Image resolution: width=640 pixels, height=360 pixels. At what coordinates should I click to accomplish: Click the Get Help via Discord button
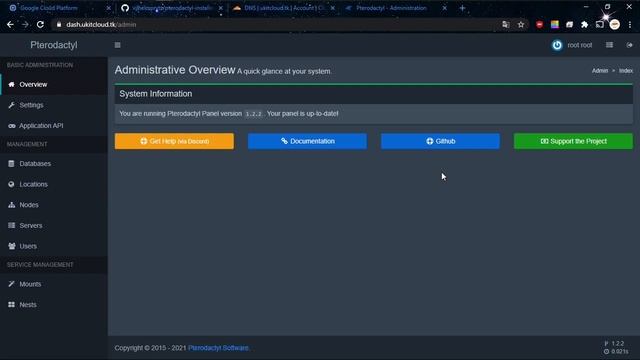pyautogui.click(x=174, y=141)
